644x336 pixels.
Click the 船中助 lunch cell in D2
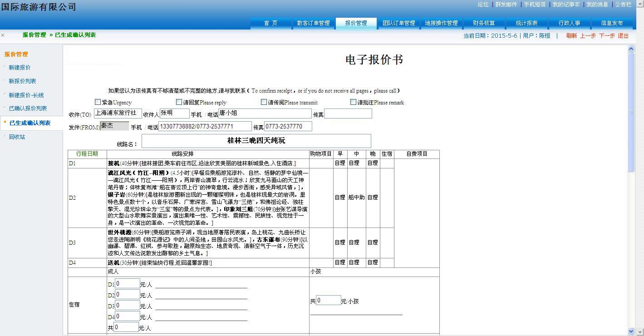[356, 198]
